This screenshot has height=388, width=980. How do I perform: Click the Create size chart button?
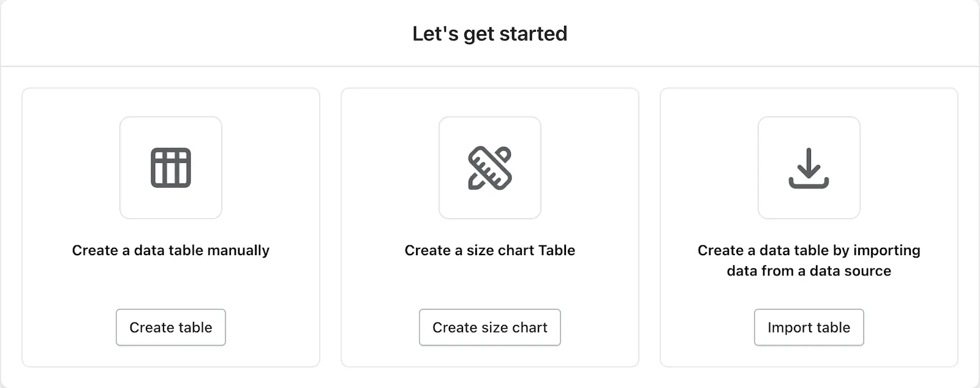pyautogui.click(x=490, y=327)
